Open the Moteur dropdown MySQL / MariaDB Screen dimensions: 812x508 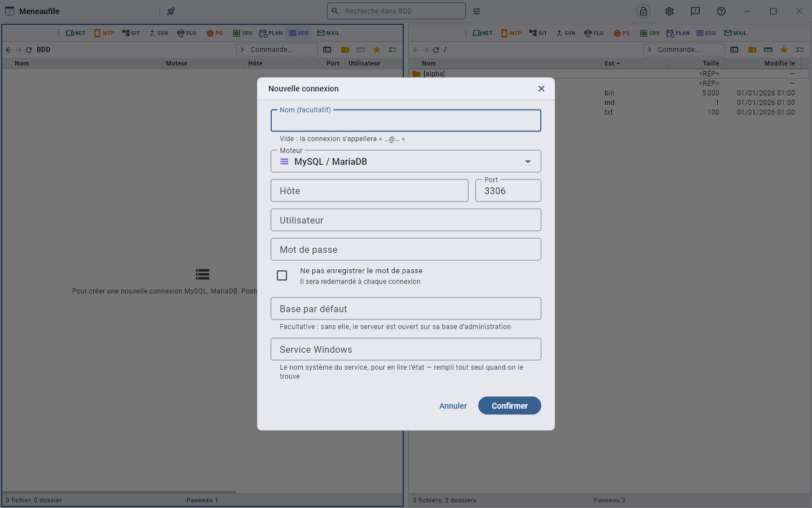[406, 161]
